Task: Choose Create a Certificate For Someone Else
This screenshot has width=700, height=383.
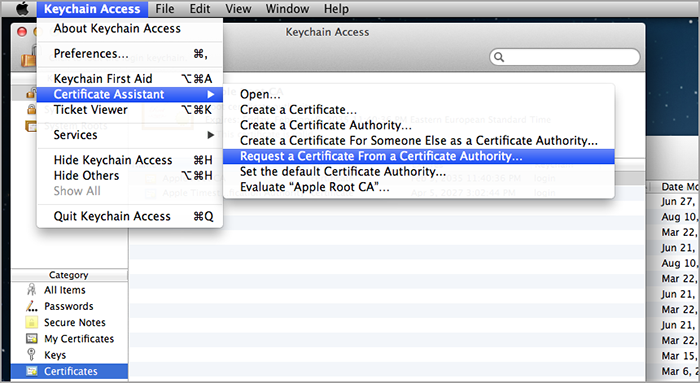Action: click(419, 141)
